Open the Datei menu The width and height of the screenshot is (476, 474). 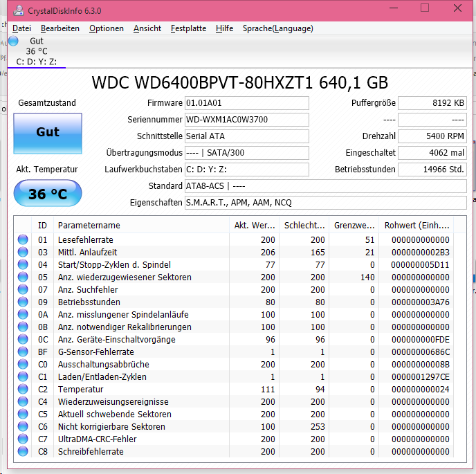pyautogui.click(x=21, y=28)
